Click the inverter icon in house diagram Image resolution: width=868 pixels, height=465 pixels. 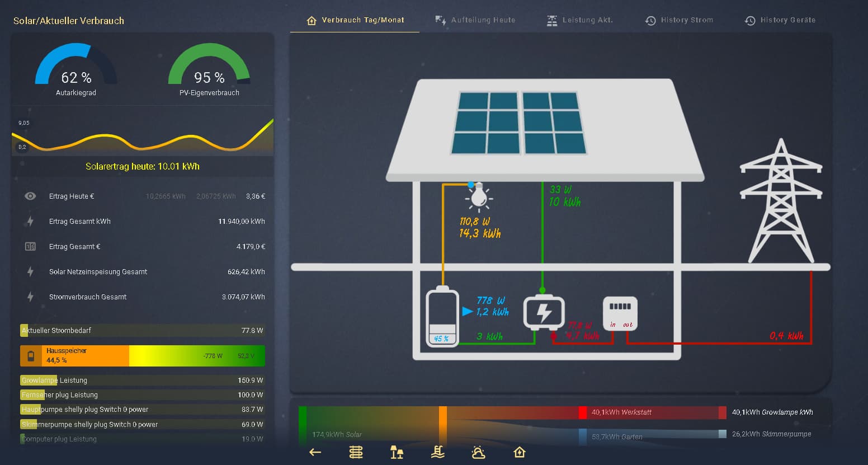[543, 312]
